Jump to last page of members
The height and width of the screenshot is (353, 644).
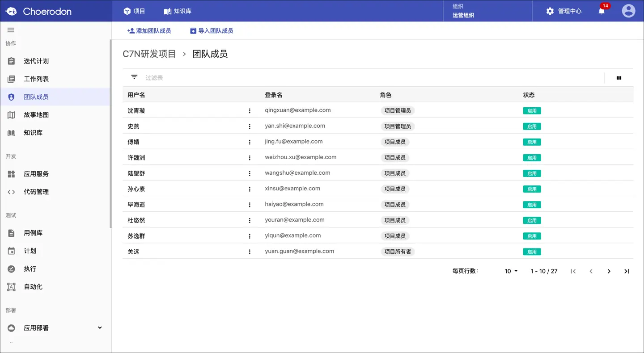coord(627,271)
